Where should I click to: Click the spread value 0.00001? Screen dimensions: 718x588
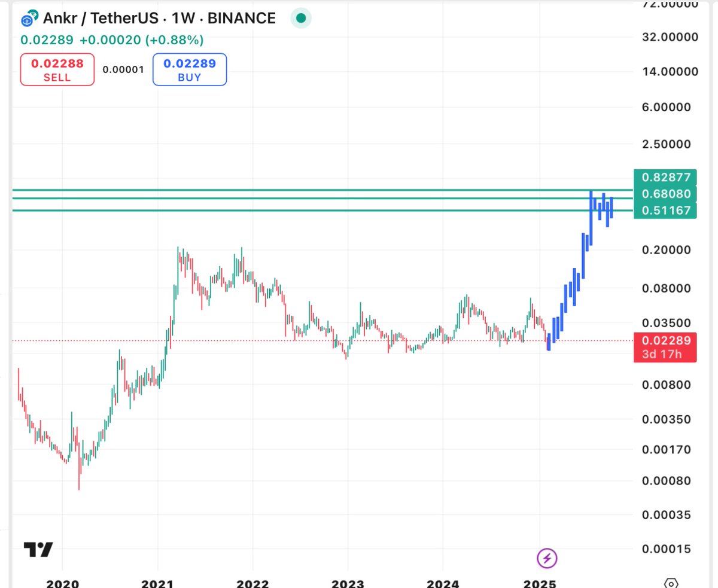[x=123, y=69]
